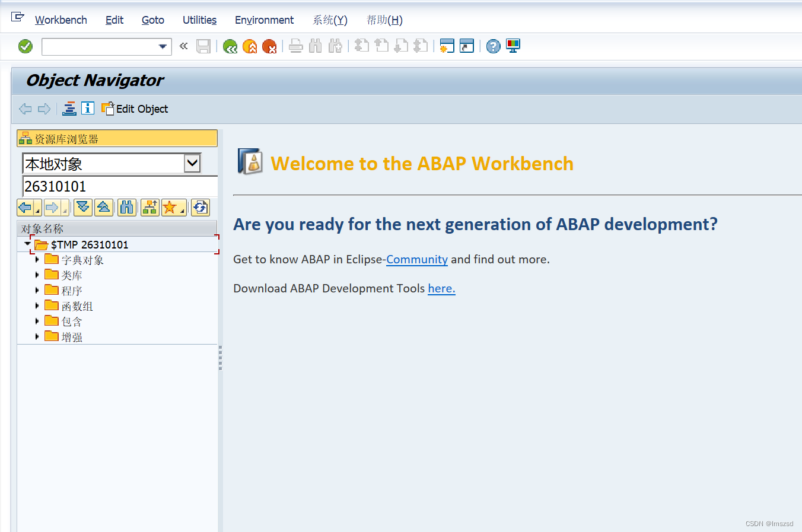Screen dimensions: 802x532
Task: Click the tree Find binoculars icon
Action: click(127, 208)
